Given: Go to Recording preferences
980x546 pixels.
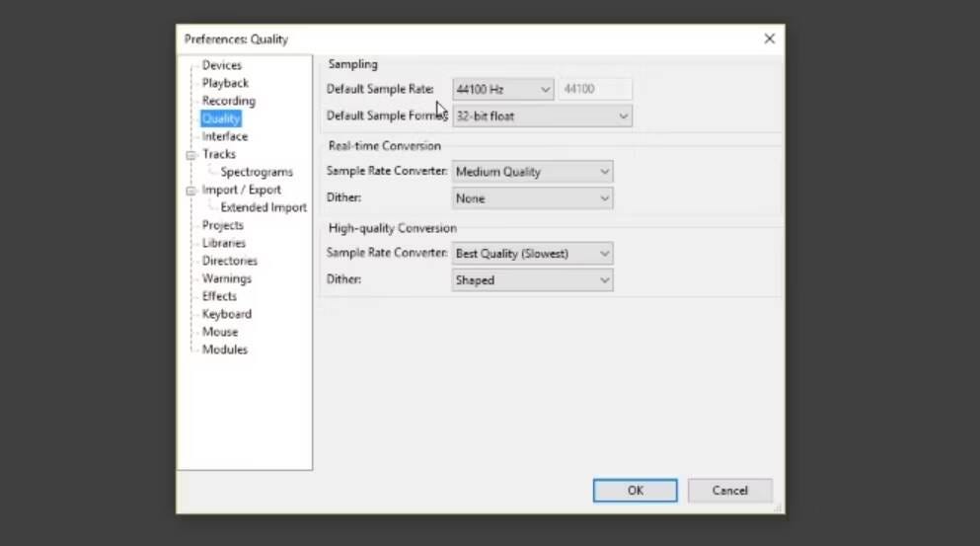Looking at the screenshot, I should [228, 101].
